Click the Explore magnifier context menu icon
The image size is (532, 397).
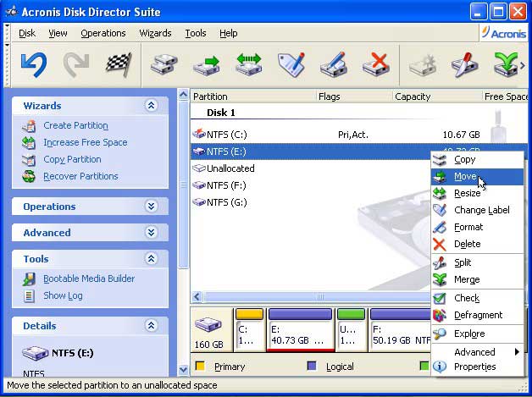tap(440, 334)
